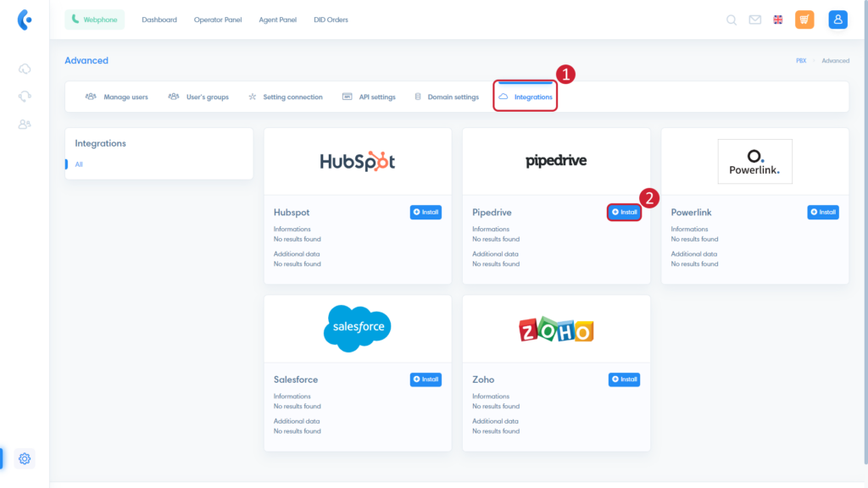The width and height of the screenshot is (868, 488).
Task: Open the headset support sidebar icon
Action: 25,97
